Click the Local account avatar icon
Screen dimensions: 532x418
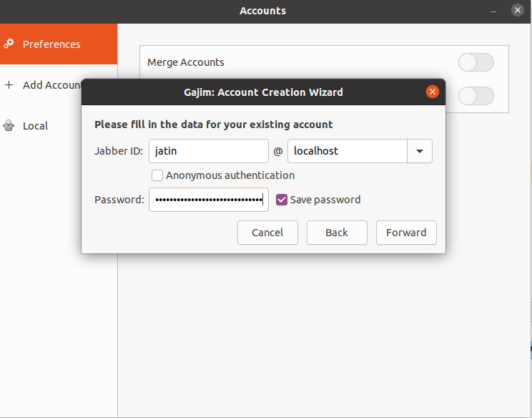pos(9,126)
